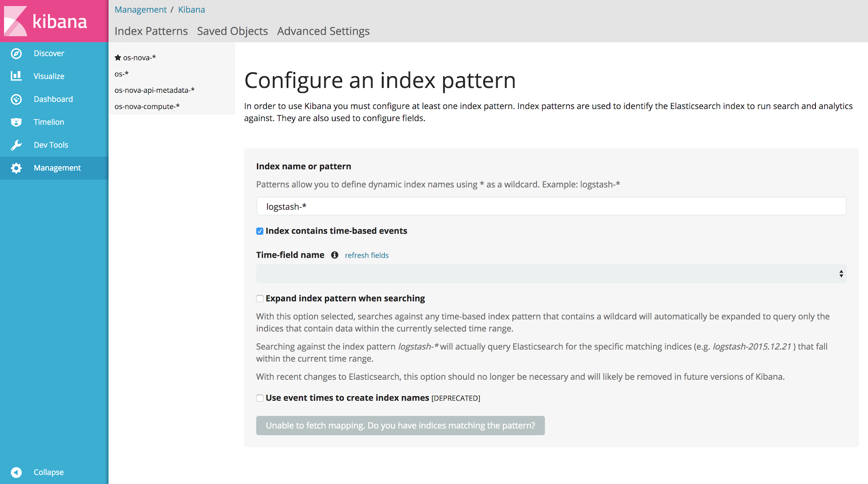
Task: Switch to Saved Objects tab
Action: click(x=232, y=31)
